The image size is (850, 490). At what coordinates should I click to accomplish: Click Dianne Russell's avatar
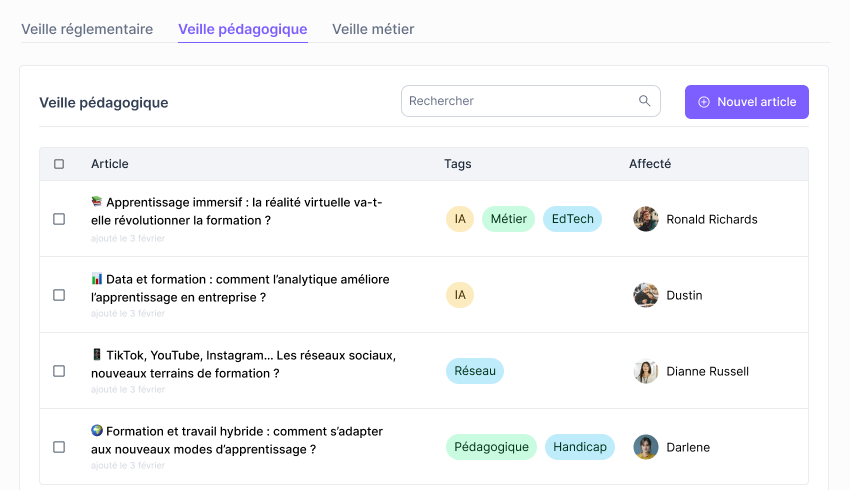(646, 371)
